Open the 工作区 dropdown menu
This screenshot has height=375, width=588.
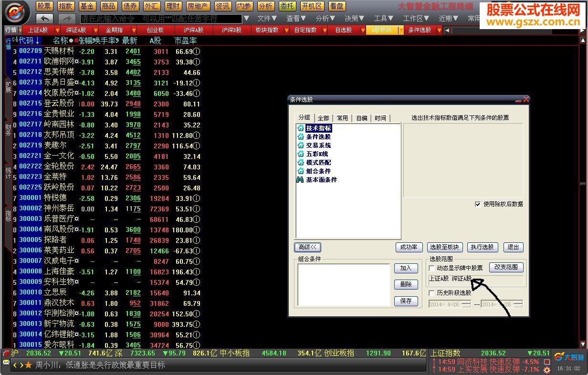click(x=416, y=19)
